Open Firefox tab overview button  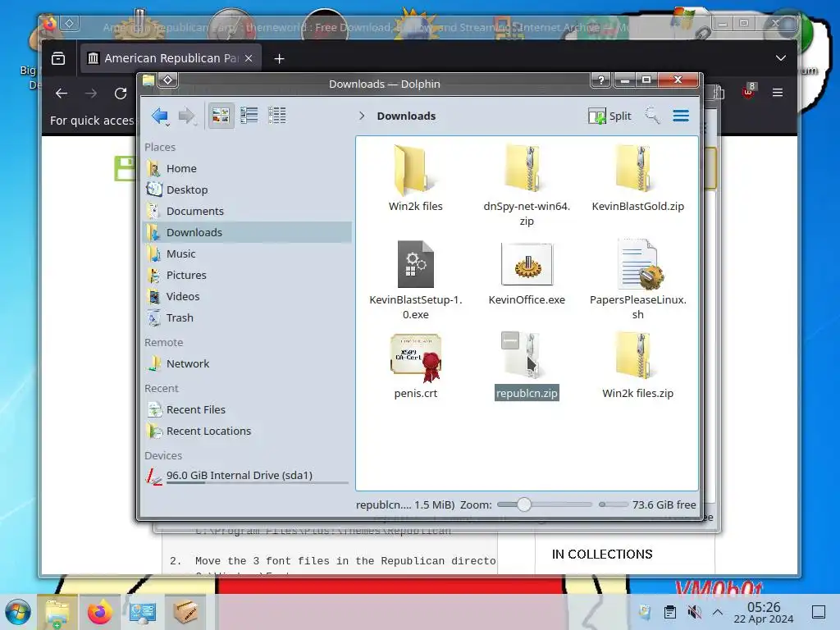point(58,58)
